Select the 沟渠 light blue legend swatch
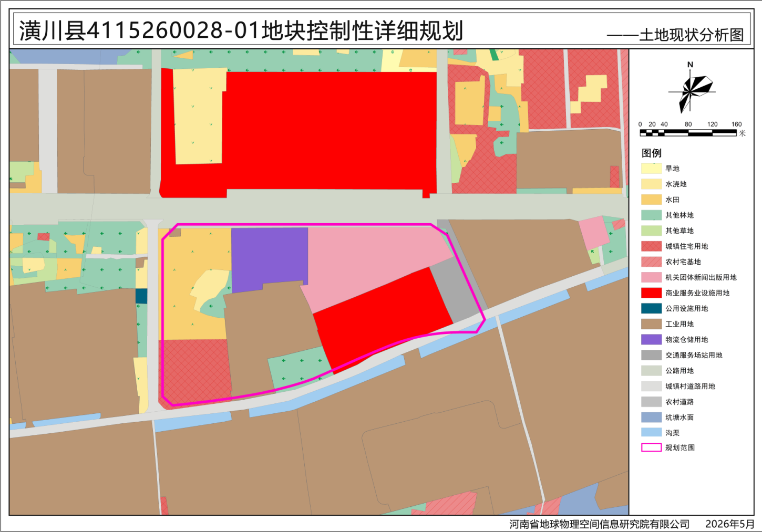Image resolution: width=762 pixels, height=532 pixels. (x=651, y=432)
